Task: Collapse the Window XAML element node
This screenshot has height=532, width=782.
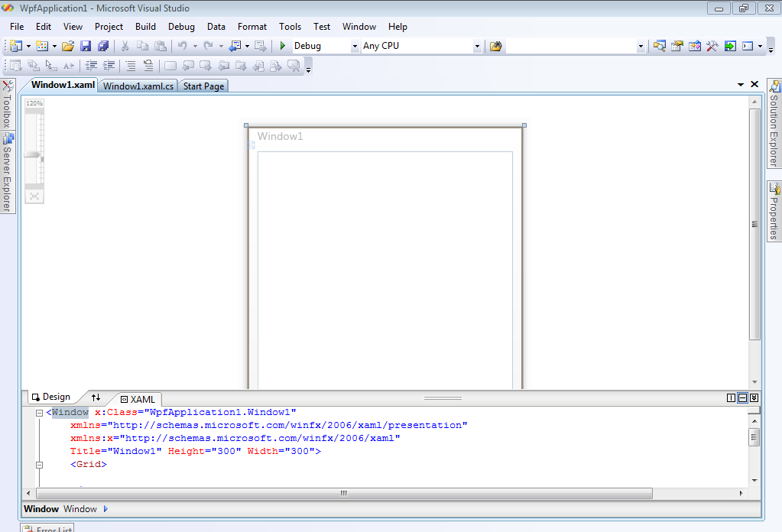Action: pos(39,413)
